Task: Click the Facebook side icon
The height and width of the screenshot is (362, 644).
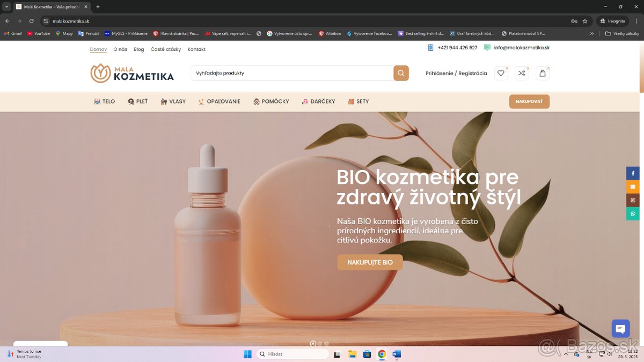Action: (x=633, y=173)
